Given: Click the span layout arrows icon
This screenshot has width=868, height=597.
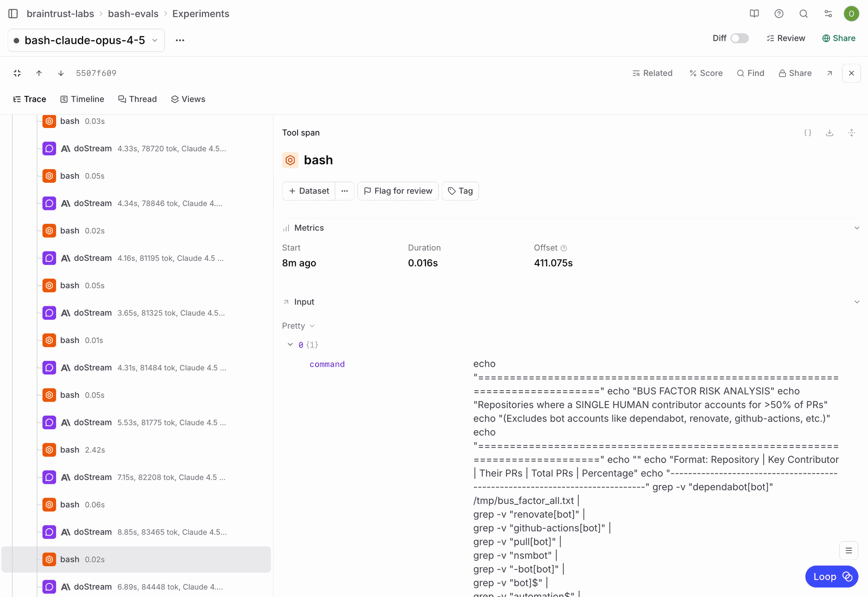Looking at the screenshot, I should 851,133.
